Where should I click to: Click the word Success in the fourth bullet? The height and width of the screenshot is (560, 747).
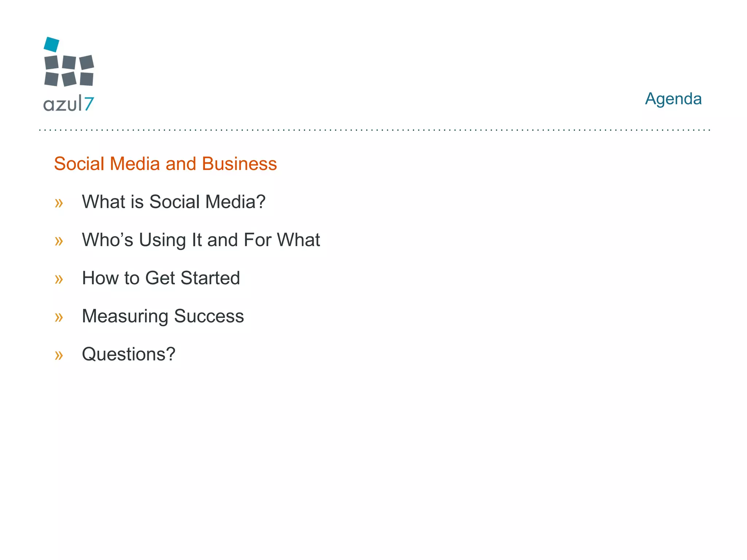click(x=209, y=316)
